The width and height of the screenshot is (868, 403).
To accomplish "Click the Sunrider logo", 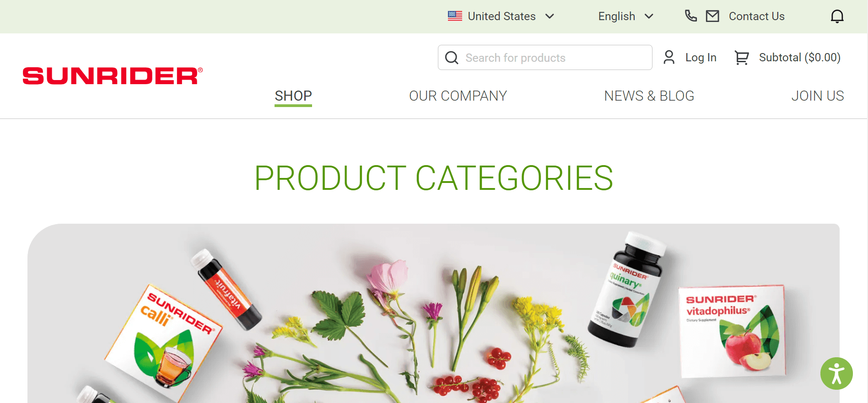I will point(113,76).
